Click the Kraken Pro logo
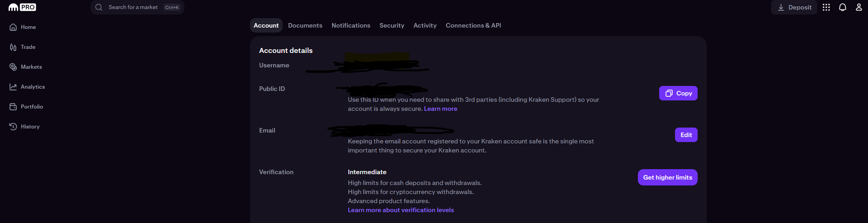 pos(22,7)
